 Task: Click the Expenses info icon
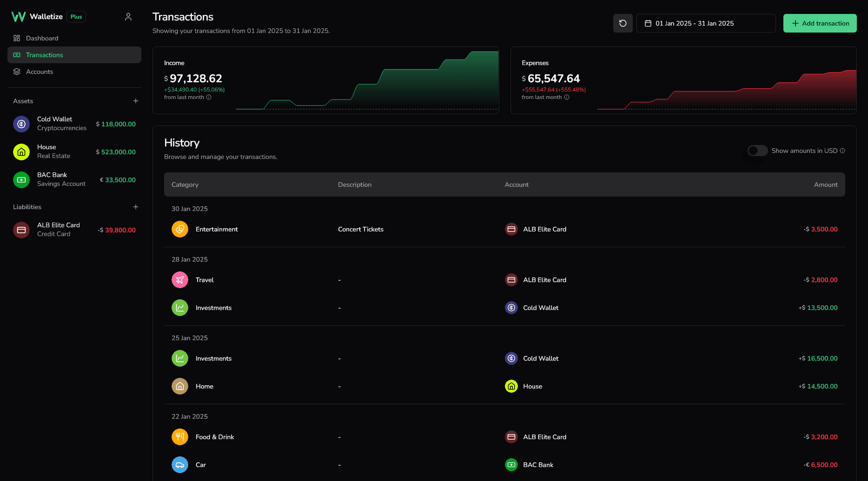coord(566,97)
